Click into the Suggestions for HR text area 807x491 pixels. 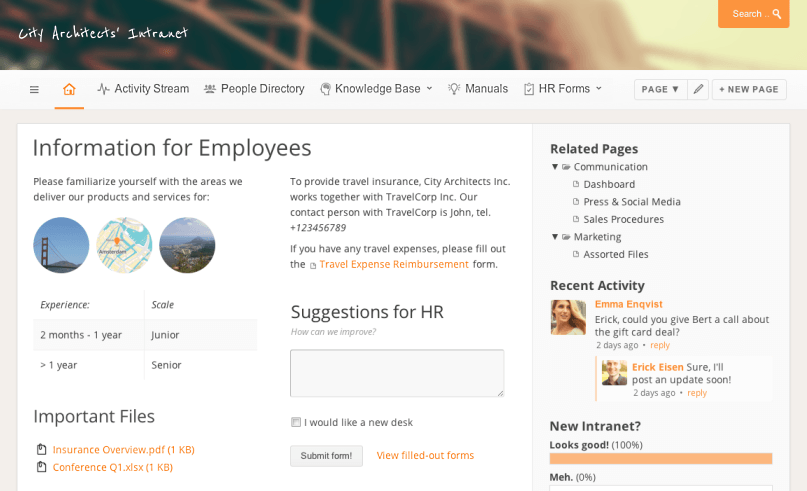(x=397, y=373)
